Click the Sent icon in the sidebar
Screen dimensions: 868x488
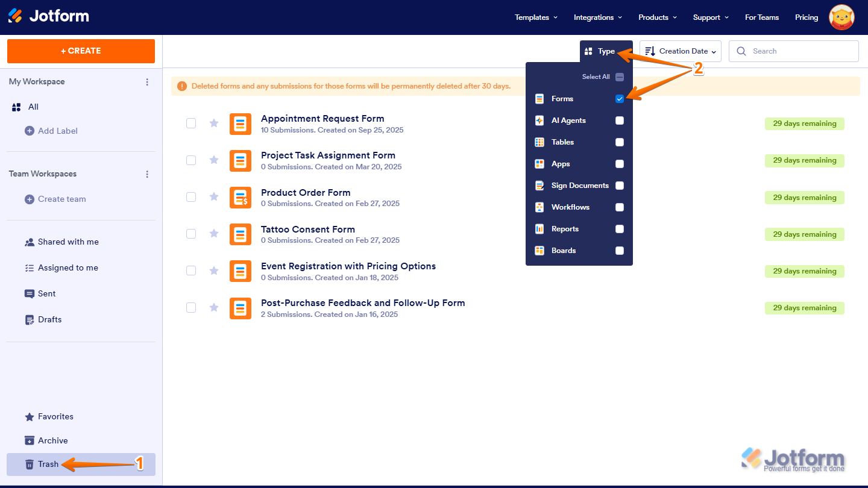[x=30, y=293]
